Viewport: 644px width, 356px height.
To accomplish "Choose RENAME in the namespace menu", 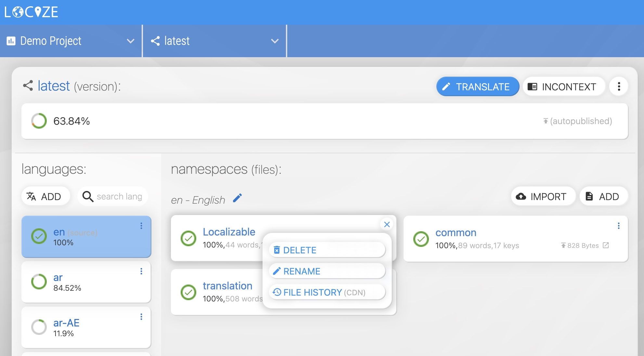I will tap(327, 271).
